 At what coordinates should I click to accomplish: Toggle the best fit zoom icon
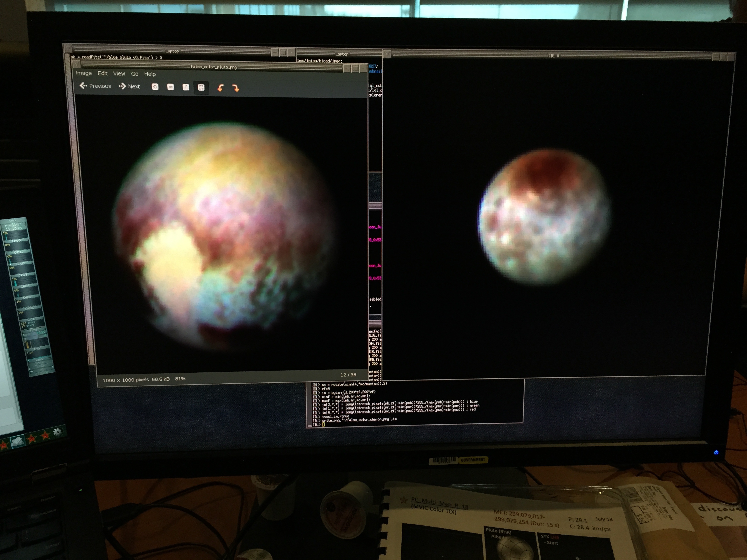coord(201,88)
